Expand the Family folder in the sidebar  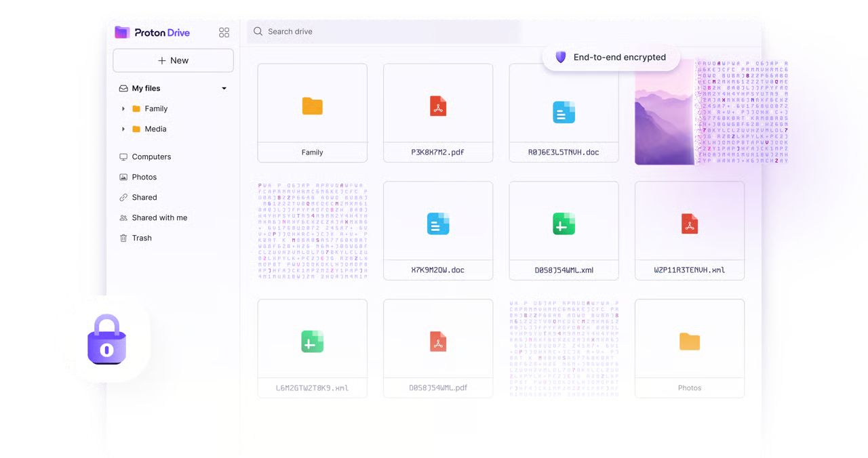[123, 108]
